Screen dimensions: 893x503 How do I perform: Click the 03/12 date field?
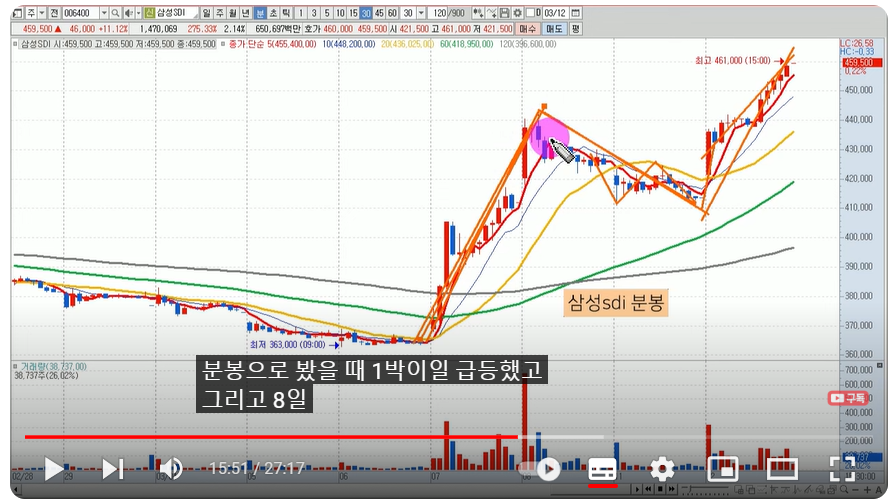(x=555, y=13)
